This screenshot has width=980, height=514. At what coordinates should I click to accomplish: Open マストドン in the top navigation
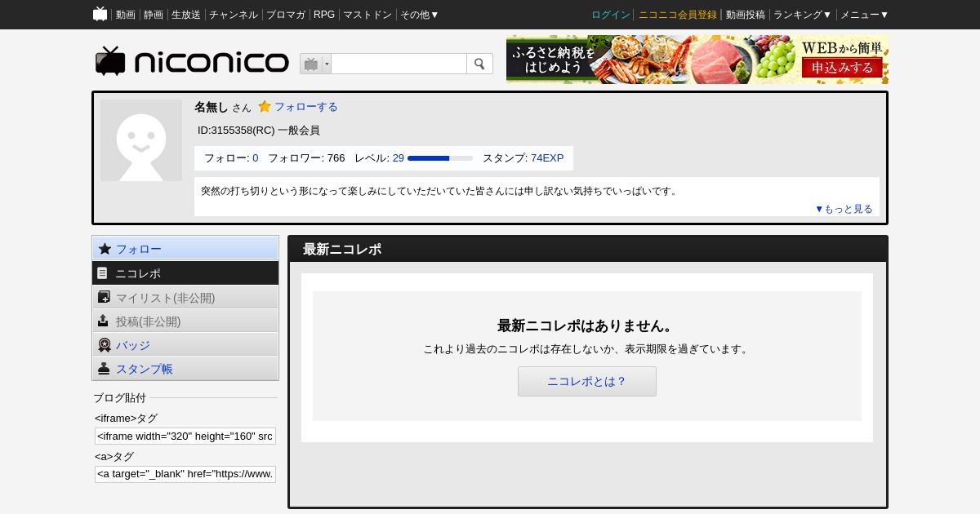click(367, 15)
